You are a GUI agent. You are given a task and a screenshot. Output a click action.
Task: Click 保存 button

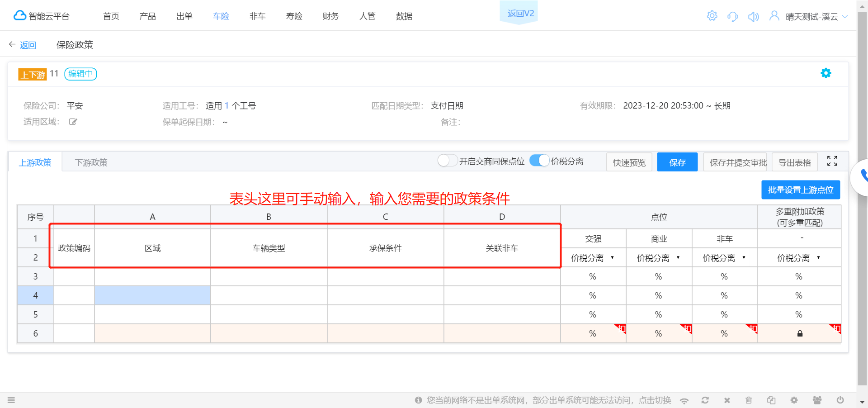(677, 162)
